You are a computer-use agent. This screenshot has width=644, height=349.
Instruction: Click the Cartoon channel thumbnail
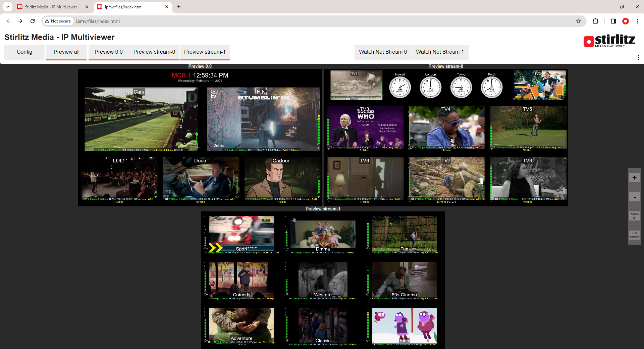pyautogui.click(x=282, y=179)
